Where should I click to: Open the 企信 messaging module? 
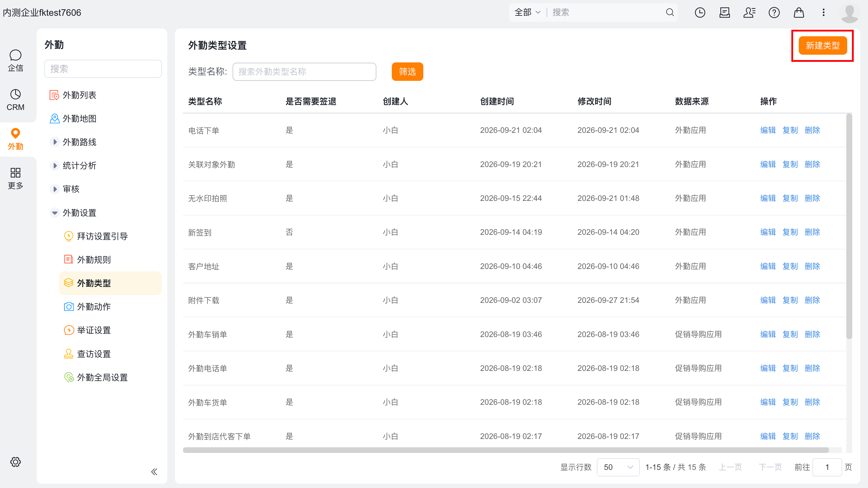click(15, 61)
